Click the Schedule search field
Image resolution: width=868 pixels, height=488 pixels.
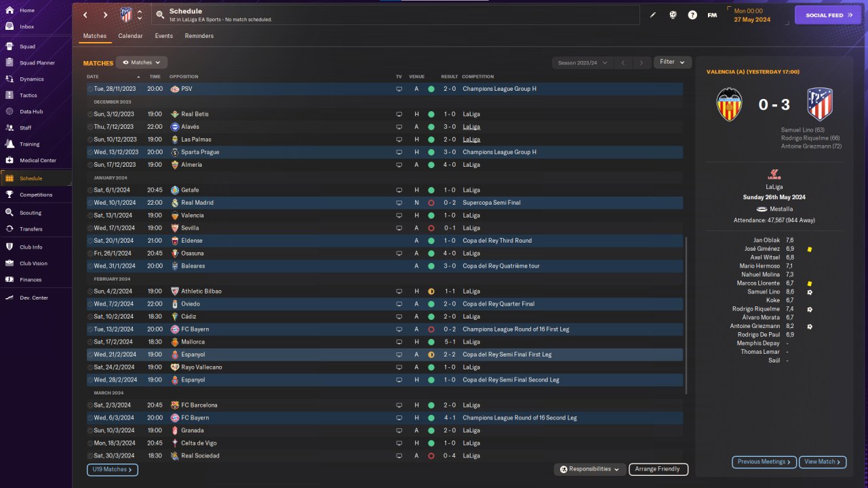coord(396,15)
